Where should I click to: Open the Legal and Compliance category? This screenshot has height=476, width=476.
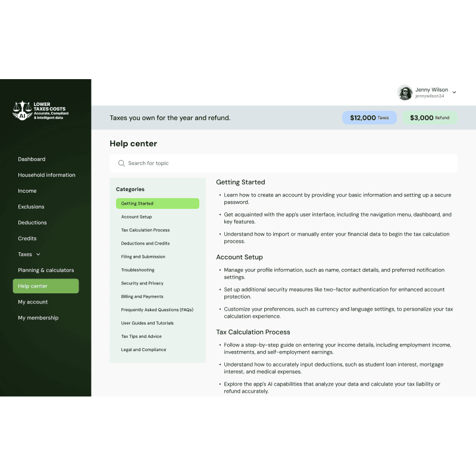tap(143, 350)
